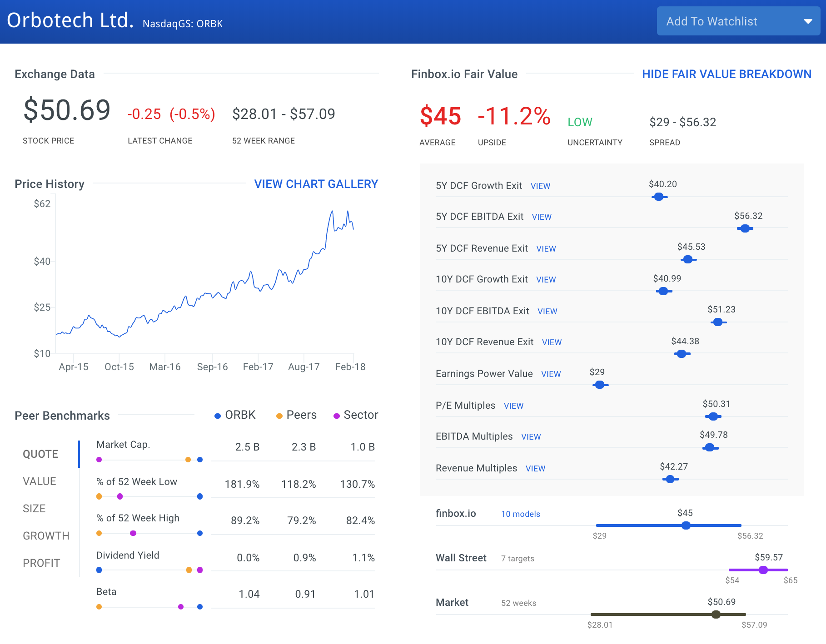
Task: Click the $40.99 marker on 10Y DCF Growth Exit
Action: coord(664,291)
